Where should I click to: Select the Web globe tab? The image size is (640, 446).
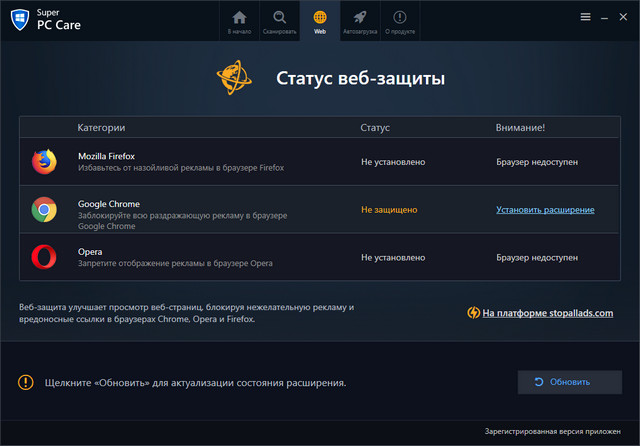(319, 21)
